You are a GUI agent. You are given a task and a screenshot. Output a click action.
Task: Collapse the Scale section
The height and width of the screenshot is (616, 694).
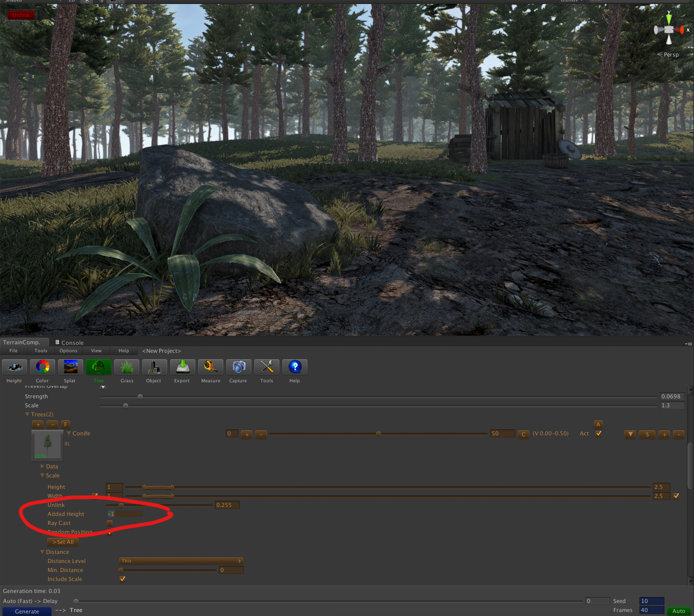43,475
